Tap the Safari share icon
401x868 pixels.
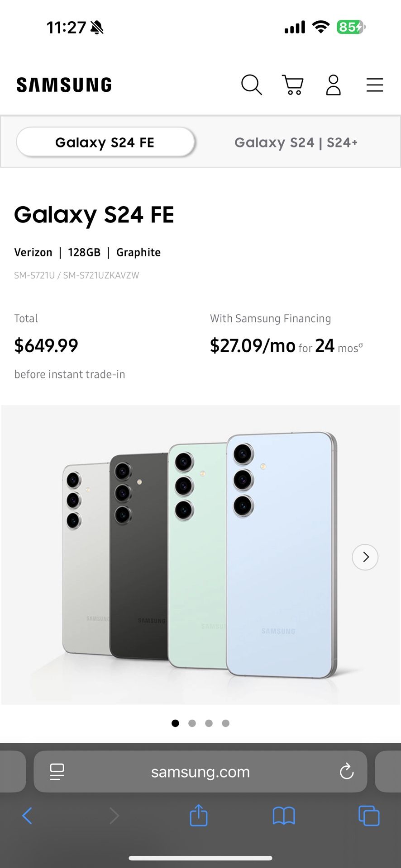199,816
